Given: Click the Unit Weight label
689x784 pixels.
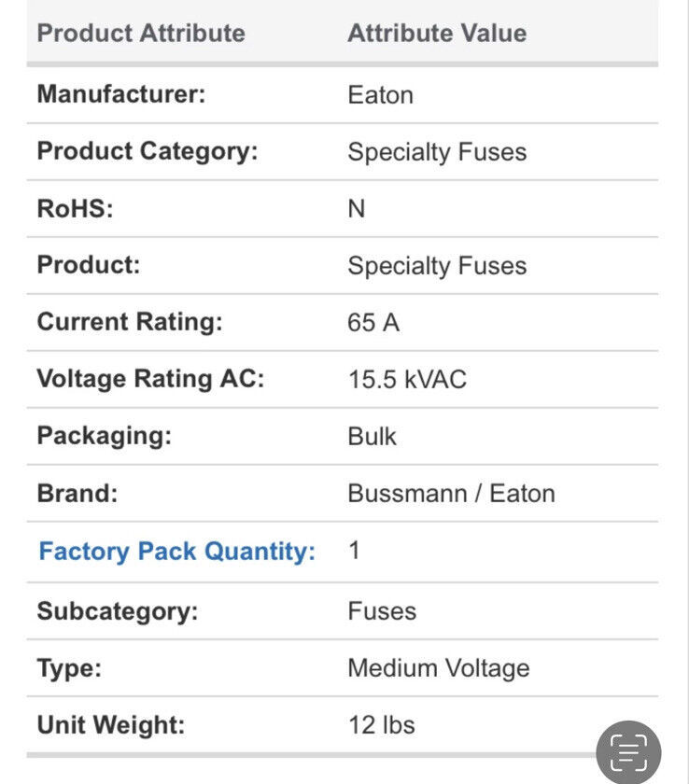Looking at the screenshot, I should 111,725.
